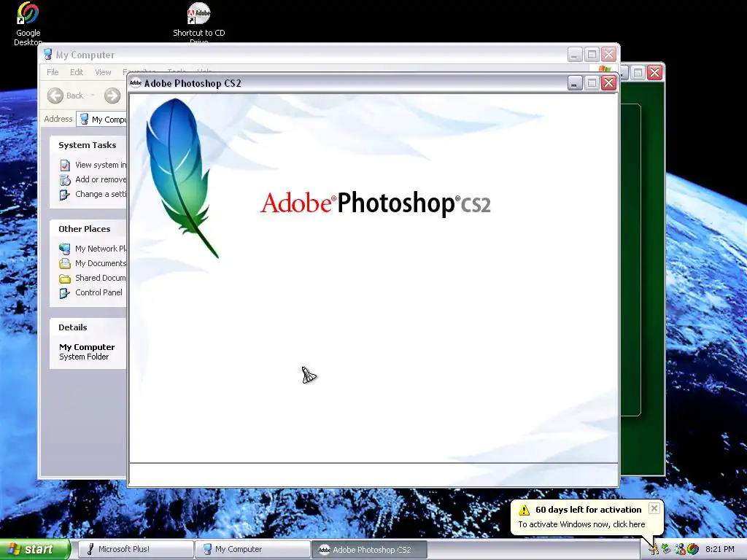Open the Back button history dropdown arrow

[x=93, y=96]
